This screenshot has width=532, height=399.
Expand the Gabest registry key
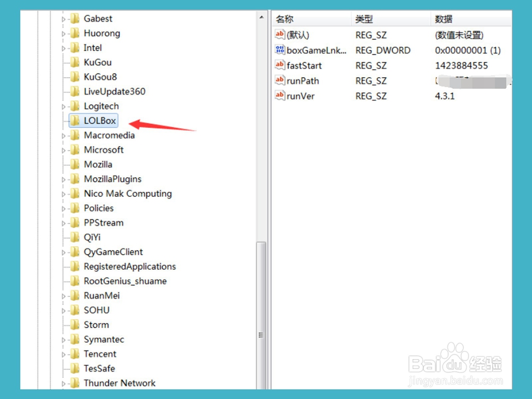pos(63,18)
